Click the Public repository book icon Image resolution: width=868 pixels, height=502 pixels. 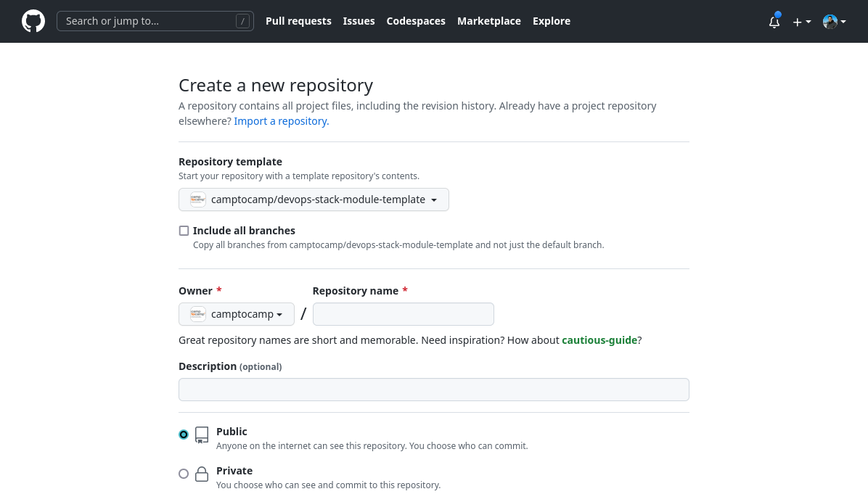202,435
